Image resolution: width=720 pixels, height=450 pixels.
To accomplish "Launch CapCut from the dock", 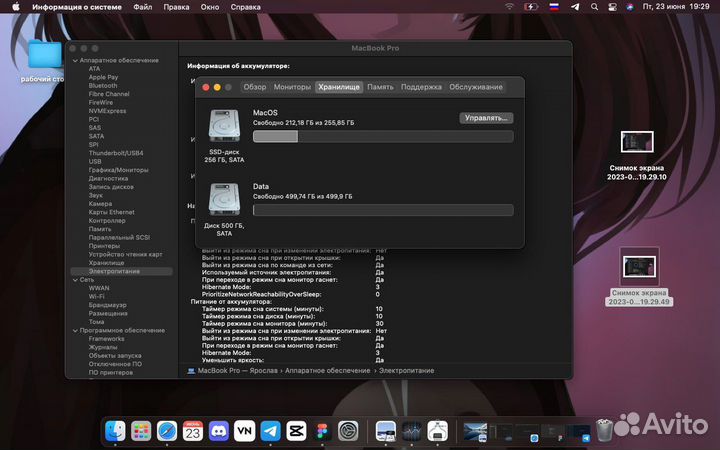I will pyautogui.click(x=296, y=431).
